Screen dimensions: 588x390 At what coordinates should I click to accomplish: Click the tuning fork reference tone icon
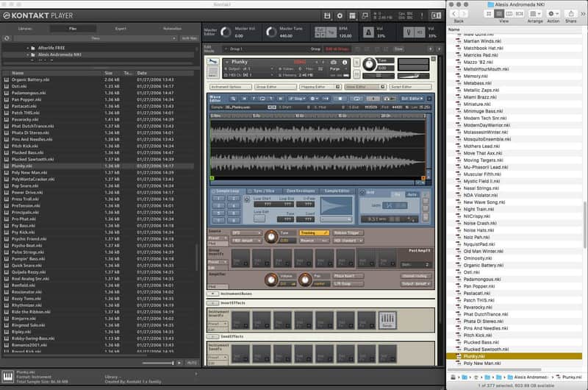[x=409, y=32]
